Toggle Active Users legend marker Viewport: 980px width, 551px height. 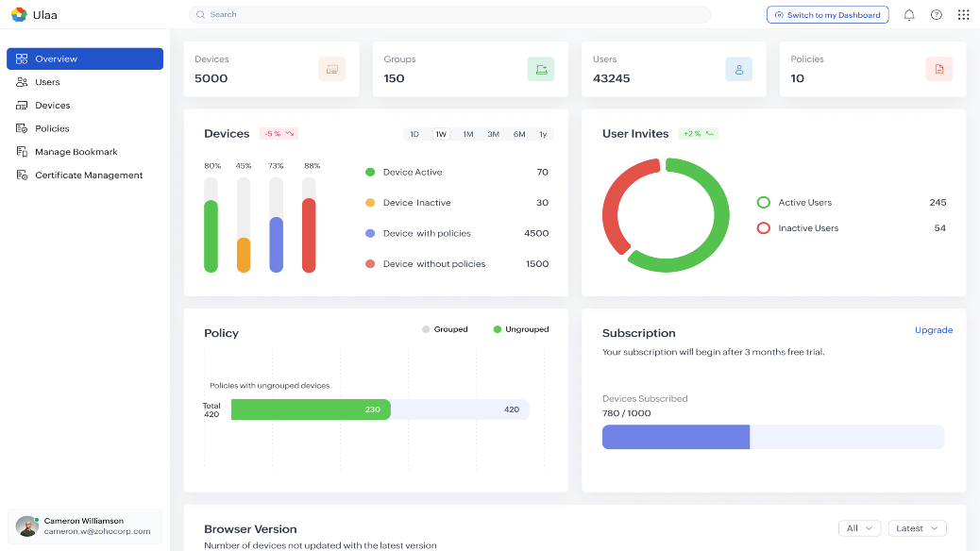(764, 203)
